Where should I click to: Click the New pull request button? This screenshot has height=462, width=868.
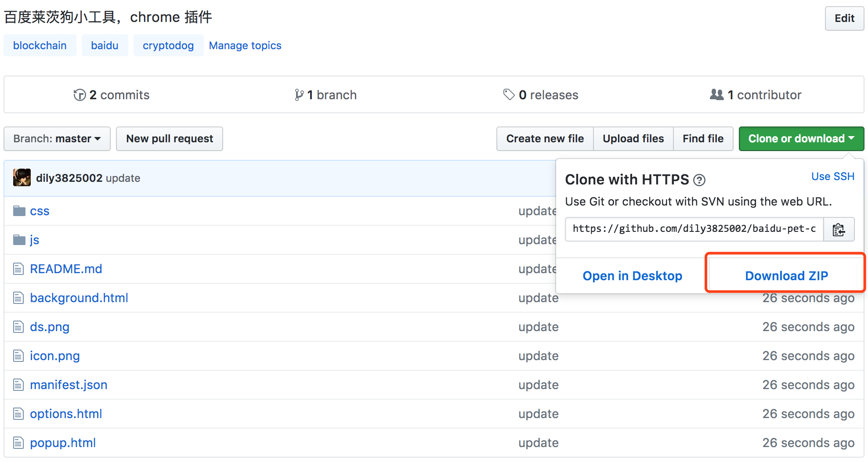[x=170, y=139]
